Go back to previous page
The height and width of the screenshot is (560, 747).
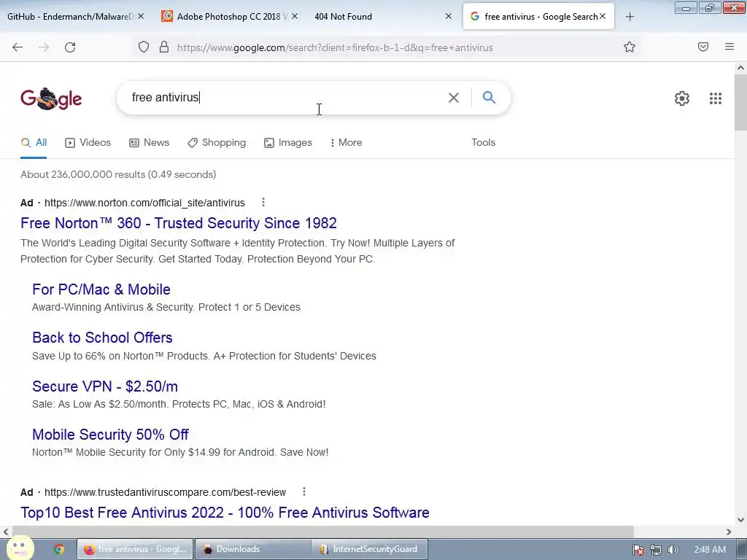click(x=18, y=47)
